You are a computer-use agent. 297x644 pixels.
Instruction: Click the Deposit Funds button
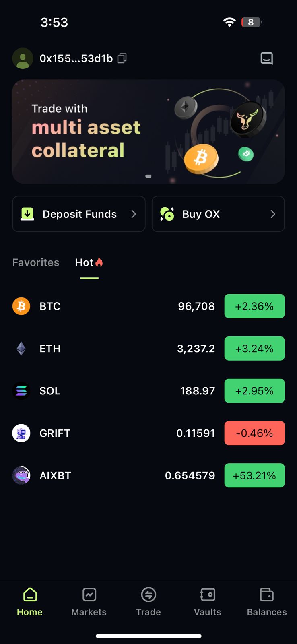tap(79, 214)
